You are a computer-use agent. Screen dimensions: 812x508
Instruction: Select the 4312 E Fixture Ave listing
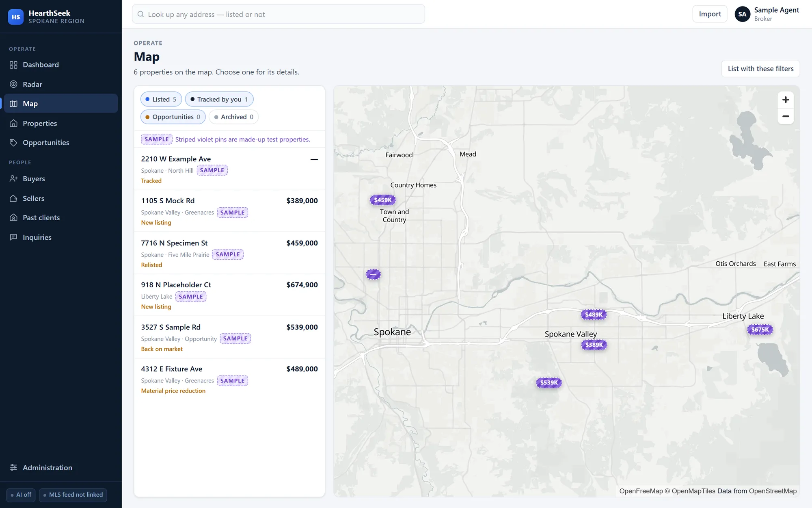(x=229, y=379)
